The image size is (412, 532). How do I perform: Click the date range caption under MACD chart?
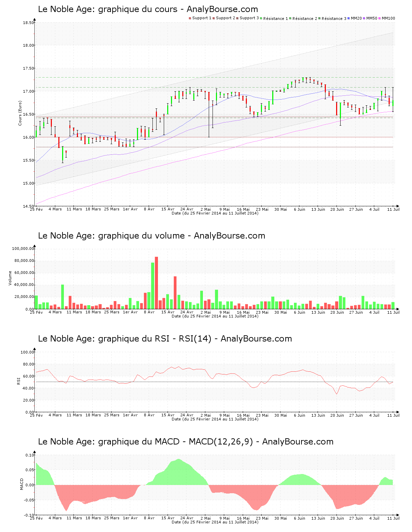(x=215, y=522)
